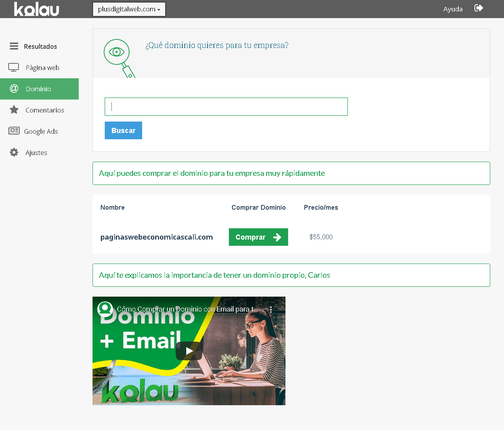Click the Kolau logo in header
Screen dimensions: 504x430
click(37, 9)
